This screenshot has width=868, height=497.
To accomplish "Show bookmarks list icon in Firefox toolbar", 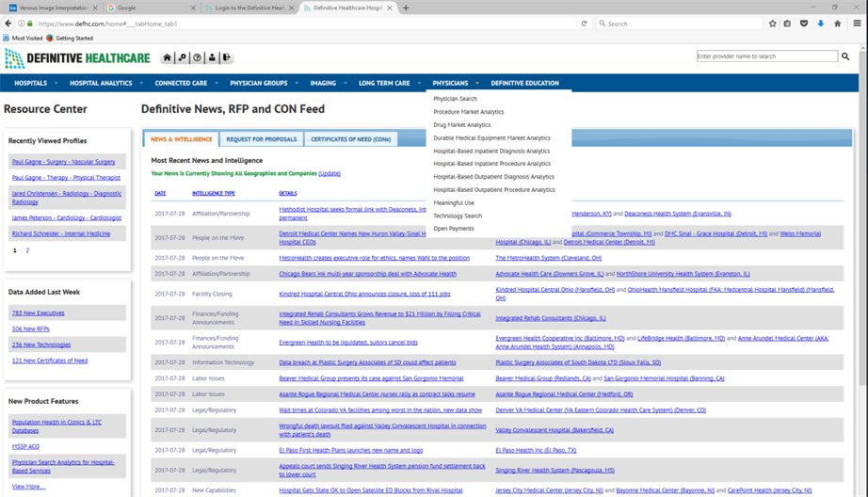I will [x=787, y=24].
